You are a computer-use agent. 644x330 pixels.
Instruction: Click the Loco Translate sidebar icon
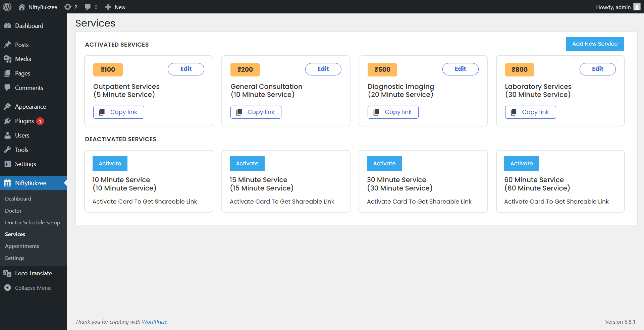pyautogui.click(x=7, y=273)
